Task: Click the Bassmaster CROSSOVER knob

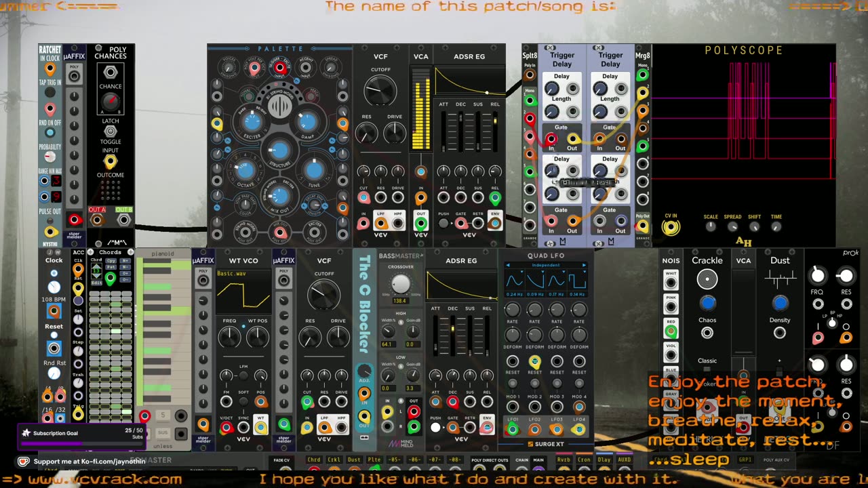Action: 401,283
